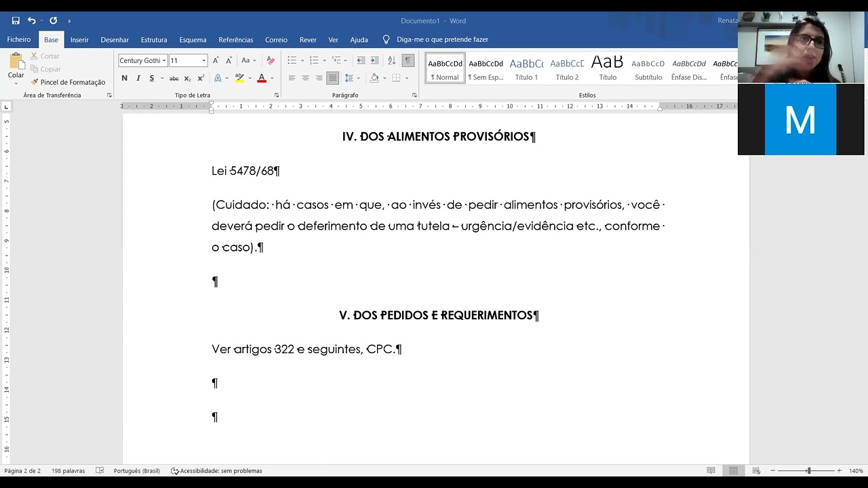Redo the last action
Screen dimensions: 868x488
pyautogui.click(x=53, y=21)
